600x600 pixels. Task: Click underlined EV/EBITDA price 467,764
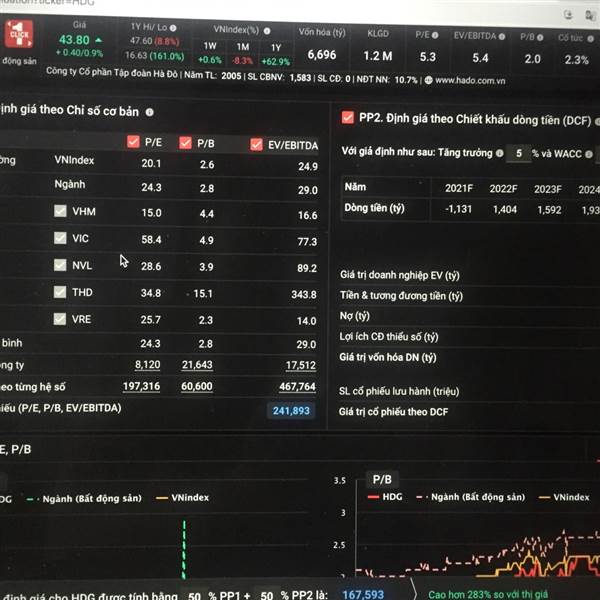tap(297, 387)
